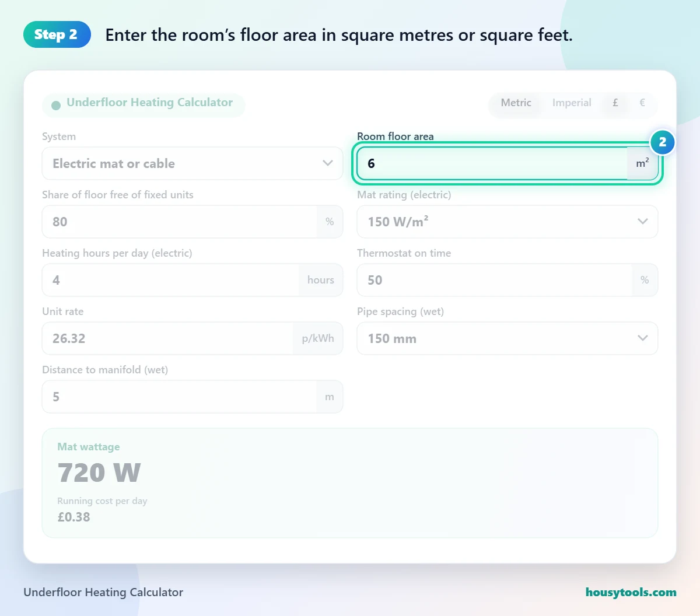Image resolution: width=700 pixels, height=616 pixels.
Task: Open the System dropdown showing Electric mat or cable
Action: coord(192,163)
